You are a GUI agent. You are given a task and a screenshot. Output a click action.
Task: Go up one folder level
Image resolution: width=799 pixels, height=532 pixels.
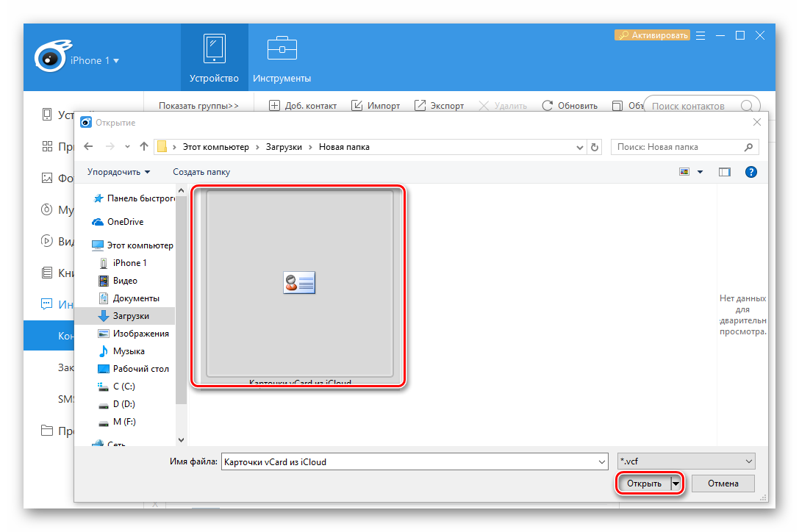coord(144,147)
